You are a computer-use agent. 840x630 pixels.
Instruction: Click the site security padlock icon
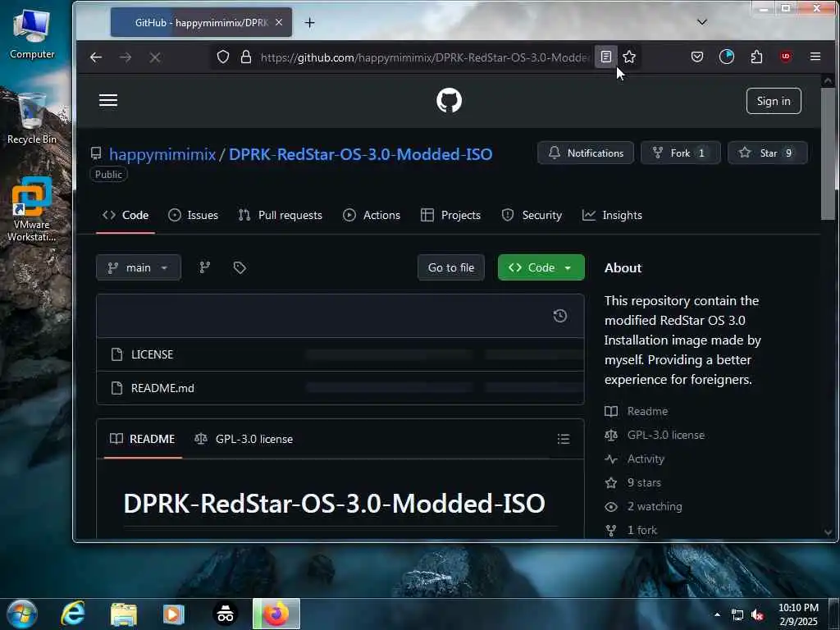tap(246, 57)
